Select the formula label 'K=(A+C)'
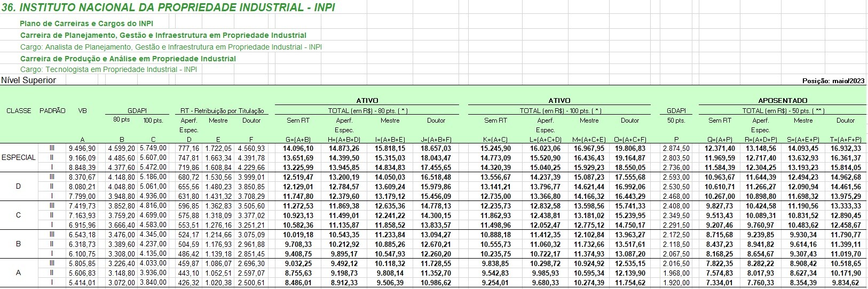The width and height of the screenshot is (868, 289). [495, 140]
